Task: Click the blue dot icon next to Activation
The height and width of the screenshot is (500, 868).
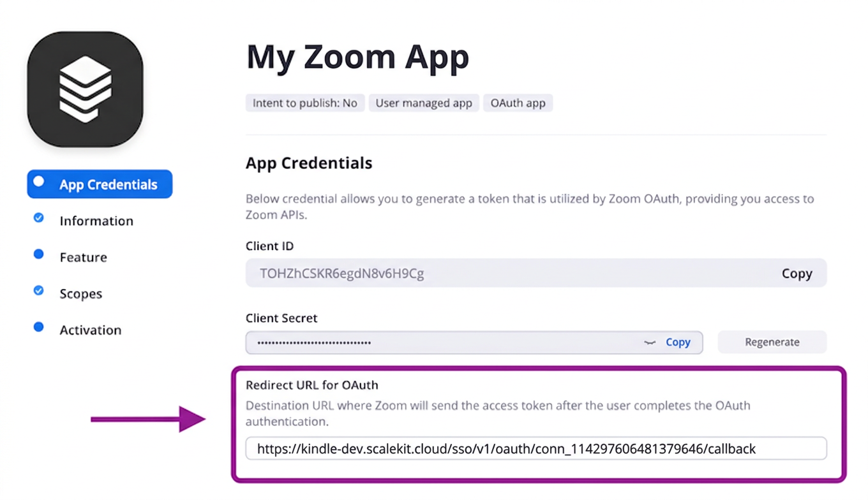Action: [38, 328]
